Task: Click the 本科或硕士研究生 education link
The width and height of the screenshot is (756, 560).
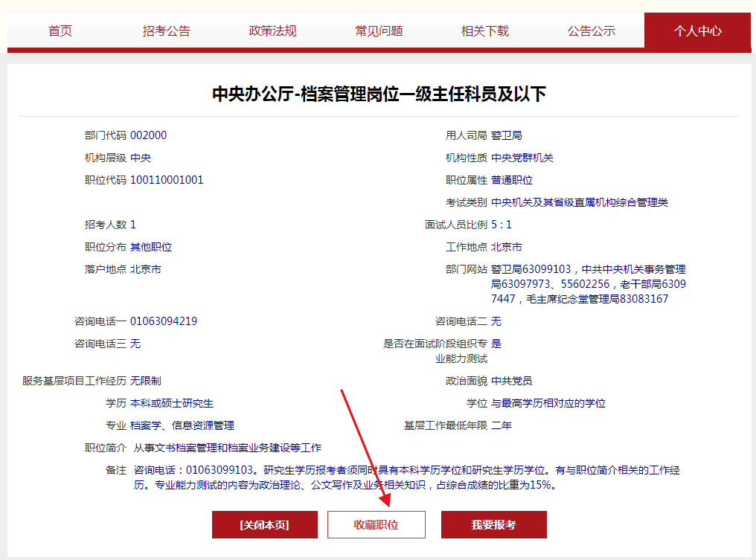Action: [x=173, y=402]
